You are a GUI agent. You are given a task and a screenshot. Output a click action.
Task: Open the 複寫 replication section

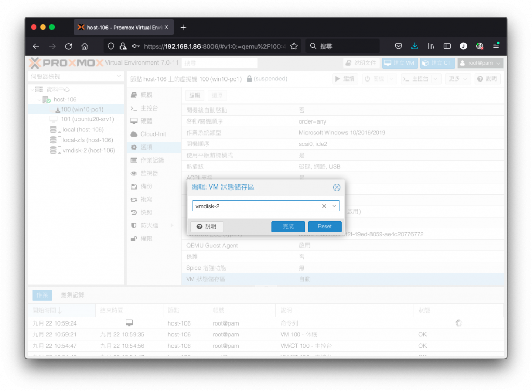coord(153,199)
